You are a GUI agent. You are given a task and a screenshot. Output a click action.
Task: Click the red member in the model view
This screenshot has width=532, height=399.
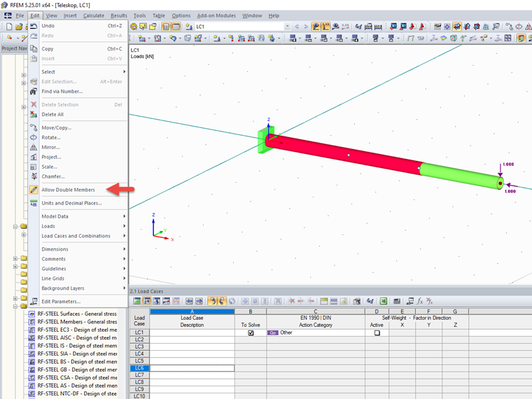point(343,154)
